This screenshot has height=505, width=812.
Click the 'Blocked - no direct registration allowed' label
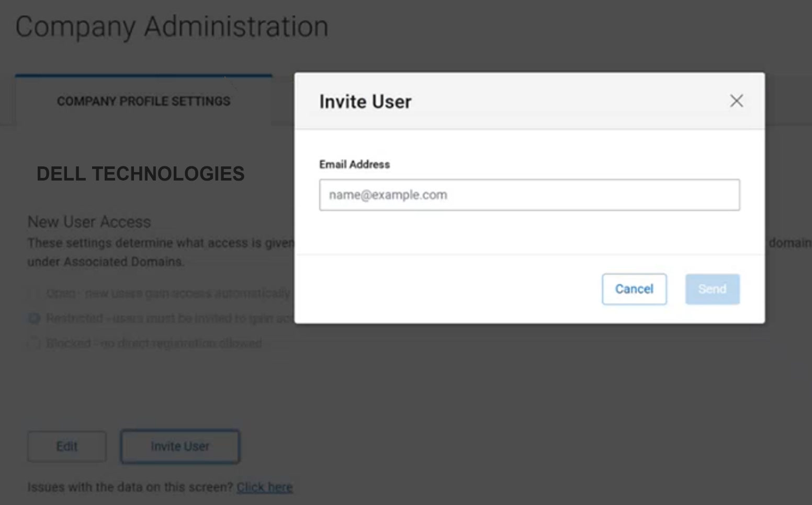[154, 343]
